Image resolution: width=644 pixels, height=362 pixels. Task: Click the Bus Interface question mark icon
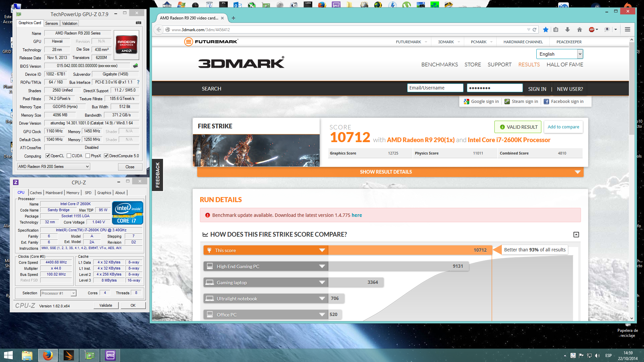138,82
